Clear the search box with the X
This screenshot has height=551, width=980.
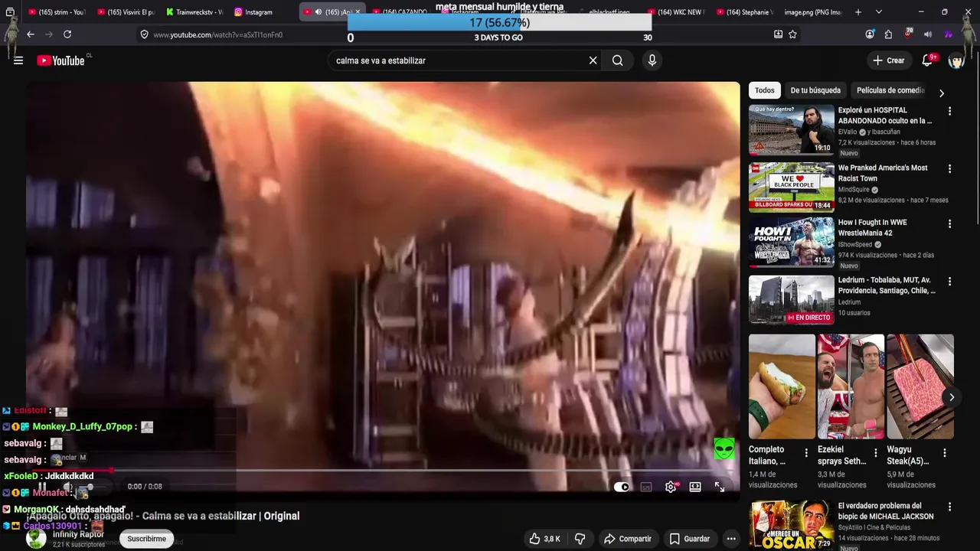(593, 60)
